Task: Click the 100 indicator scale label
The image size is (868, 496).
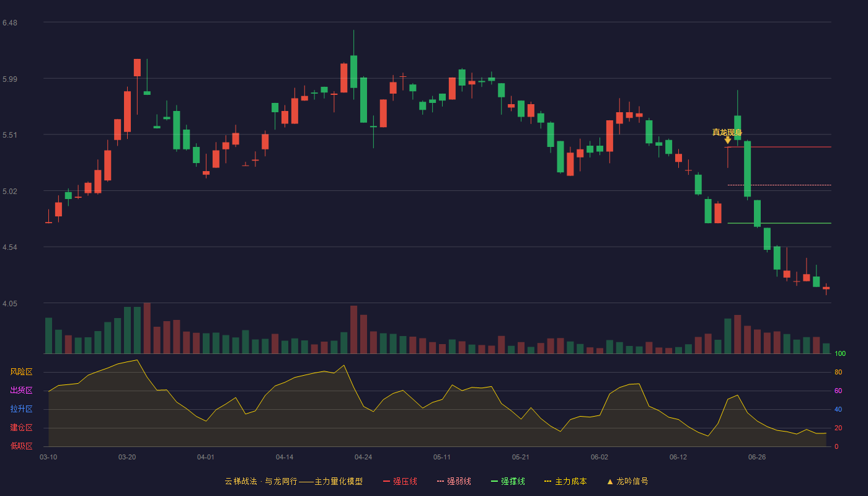Action: pyautogui.click(x=840, y=353)
